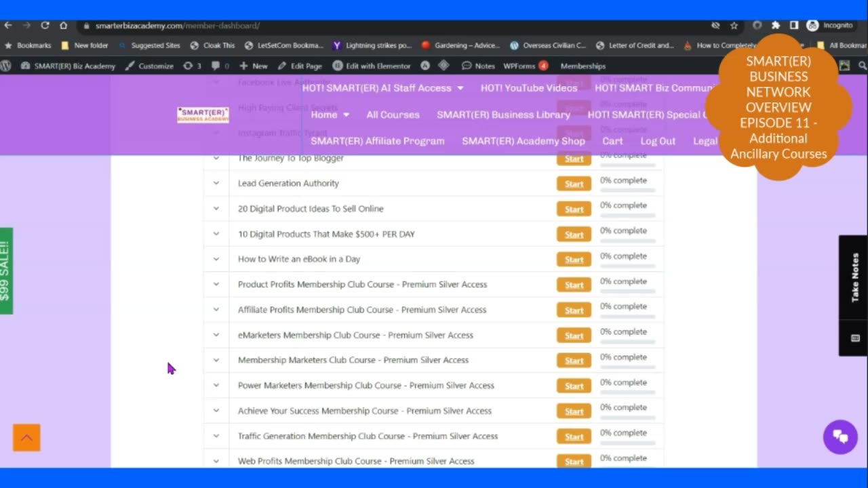Click progress bar for Lead Generation Authority
The height and width of the screenshot is (488, 868).
tap(627, 190)
